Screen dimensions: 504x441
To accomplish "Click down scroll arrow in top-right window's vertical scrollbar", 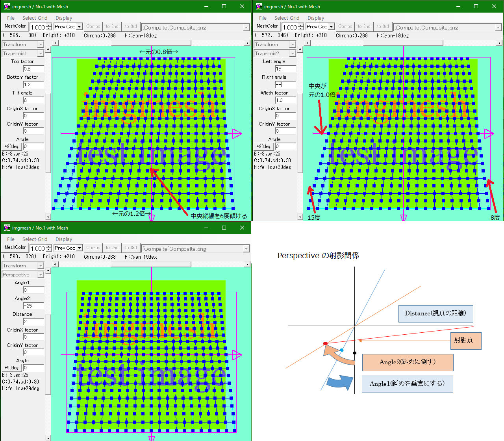I will pos(300,217).
